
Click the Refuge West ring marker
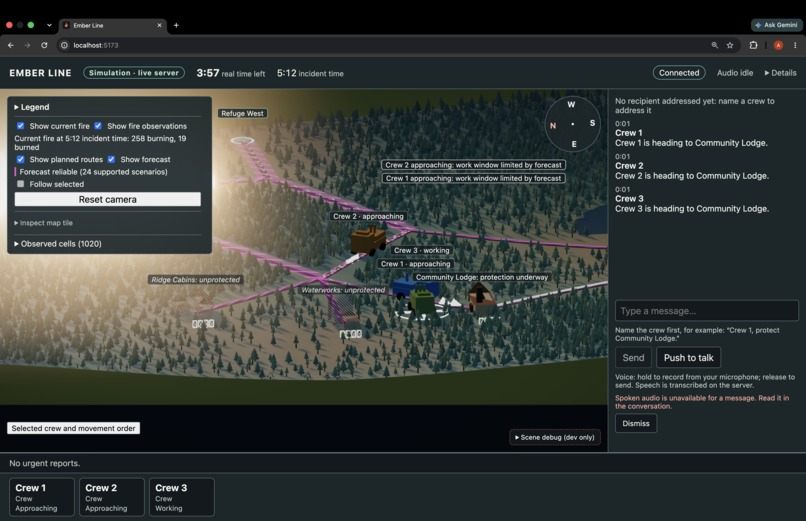pyautogui.click(x=242, y=140)
